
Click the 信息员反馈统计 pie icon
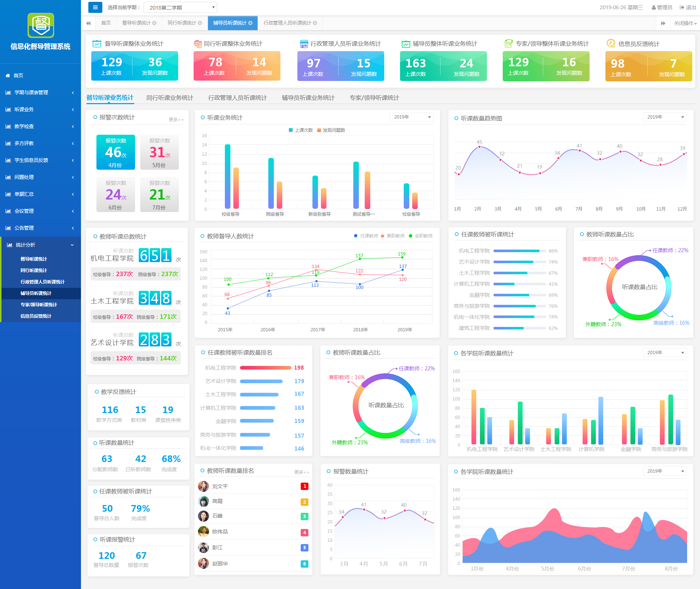[611, 43]
